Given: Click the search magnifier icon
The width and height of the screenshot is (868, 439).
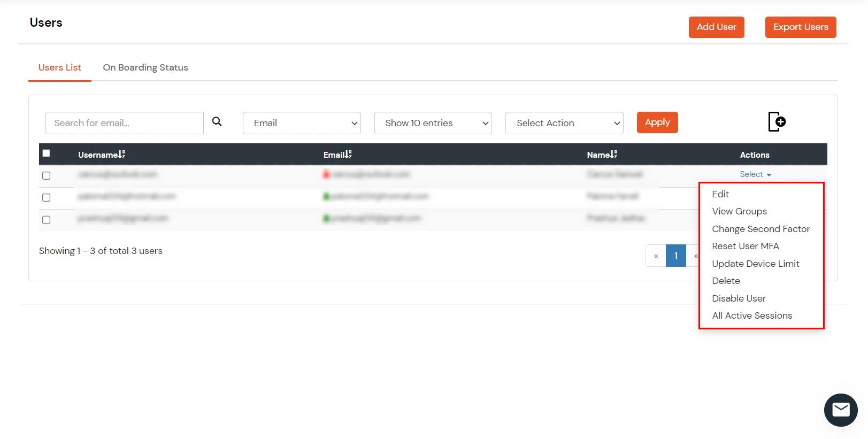Looking at the screenshot, I should tap(217, 122).
